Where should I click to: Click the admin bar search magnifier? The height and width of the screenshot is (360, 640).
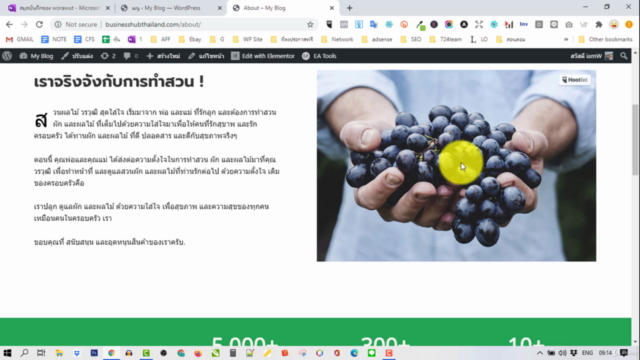pyautogui.click(x=623, y=56)
